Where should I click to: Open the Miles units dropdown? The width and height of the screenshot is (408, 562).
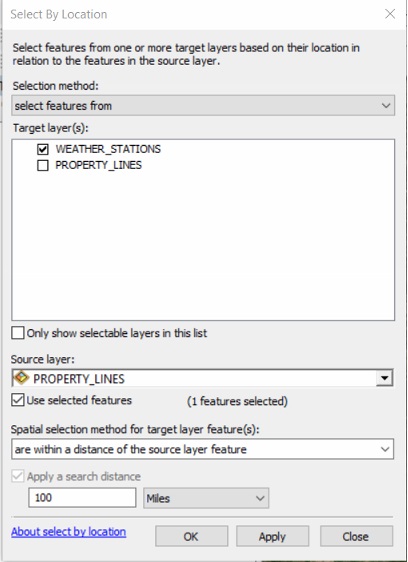click(206, 498)
